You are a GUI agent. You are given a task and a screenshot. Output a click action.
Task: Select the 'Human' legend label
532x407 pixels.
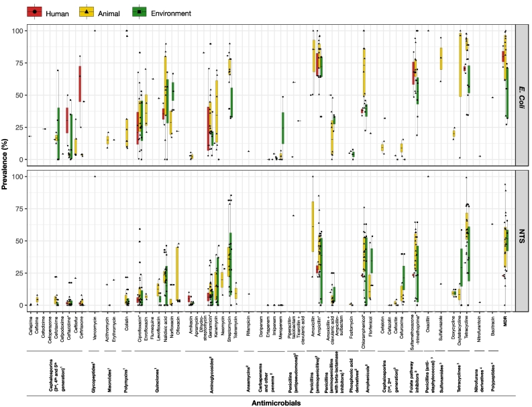click(57, 13)
